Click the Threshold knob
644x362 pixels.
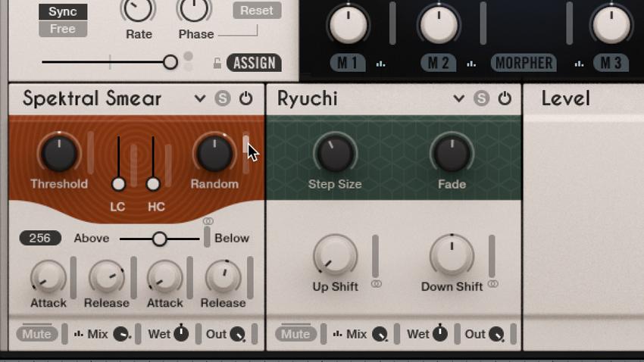(x=59, y=154)
